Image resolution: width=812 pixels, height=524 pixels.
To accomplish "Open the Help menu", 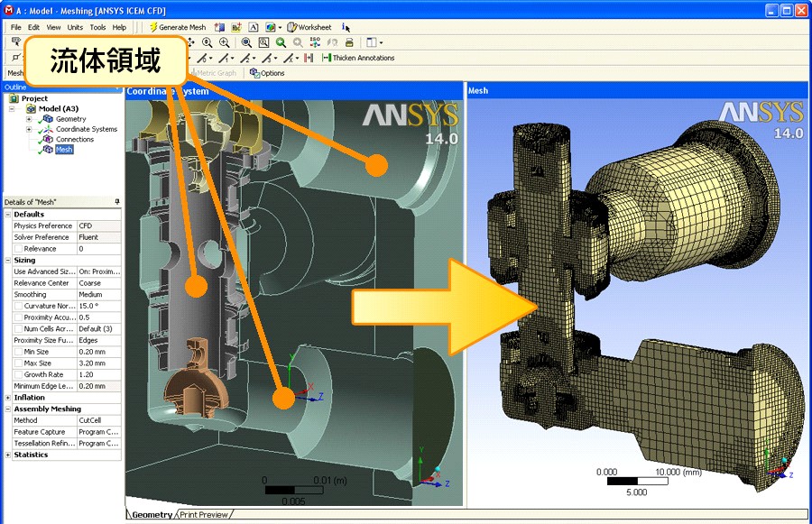I will pos(119,27).
